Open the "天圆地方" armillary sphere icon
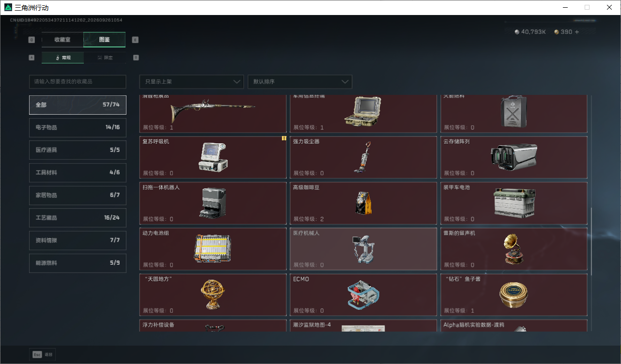The image size is (621, 364). pos(213,294)
